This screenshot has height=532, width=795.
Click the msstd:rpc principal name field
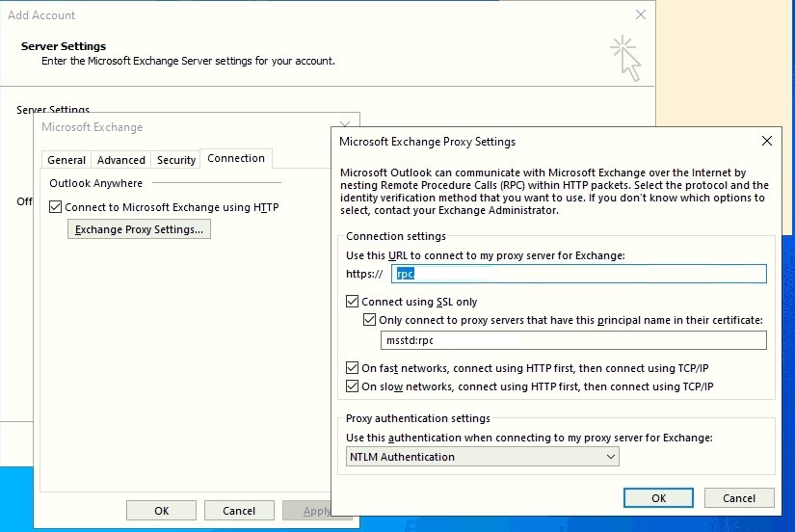(574, 340)
